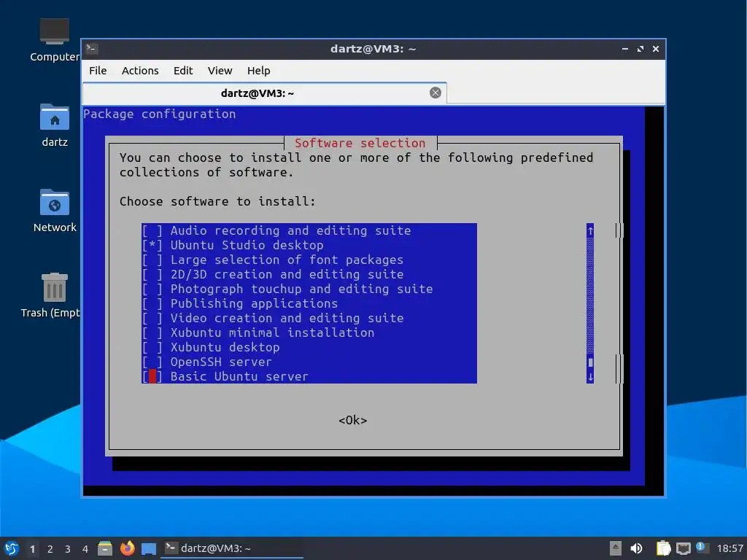Switch to workspace 1
The height and width of the screenshot is (560, 747).
[32, 549]
